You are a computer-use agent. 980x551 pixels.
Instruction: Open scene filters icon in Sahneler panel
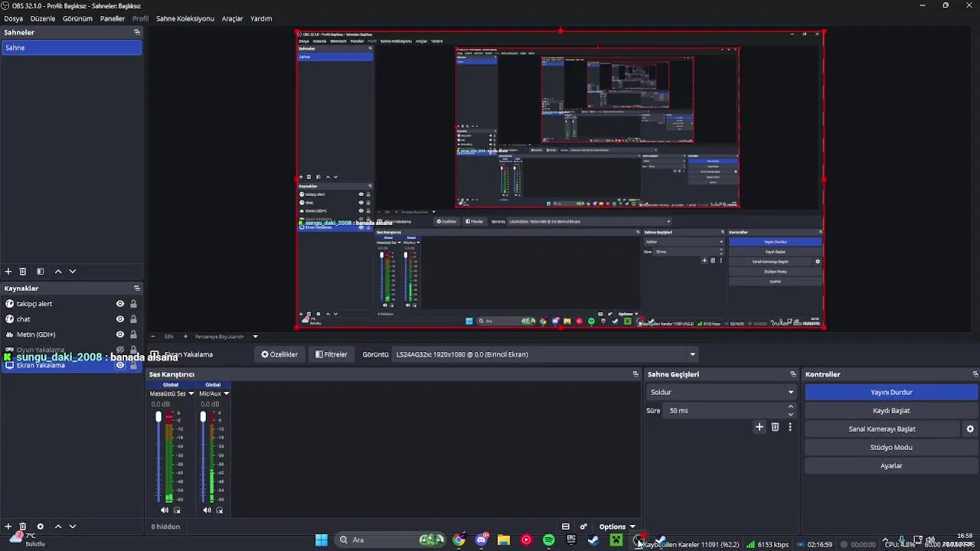click(40, 271)
